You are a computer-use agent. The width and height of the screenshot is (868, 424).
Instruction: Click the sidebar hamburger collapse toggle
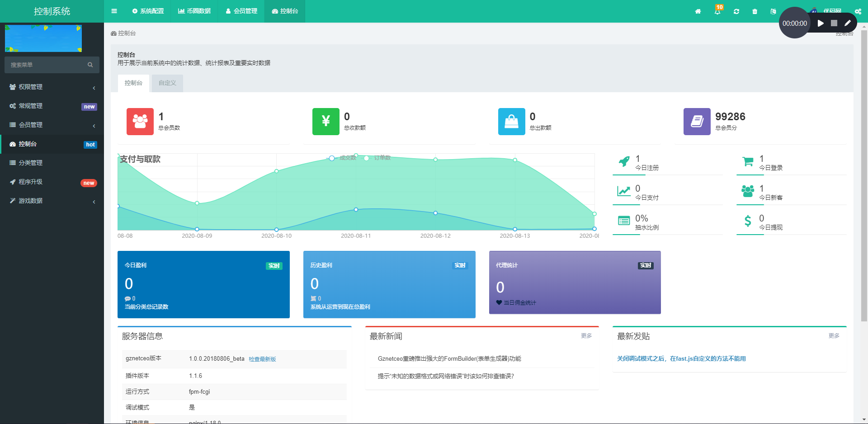pos(114,11)
